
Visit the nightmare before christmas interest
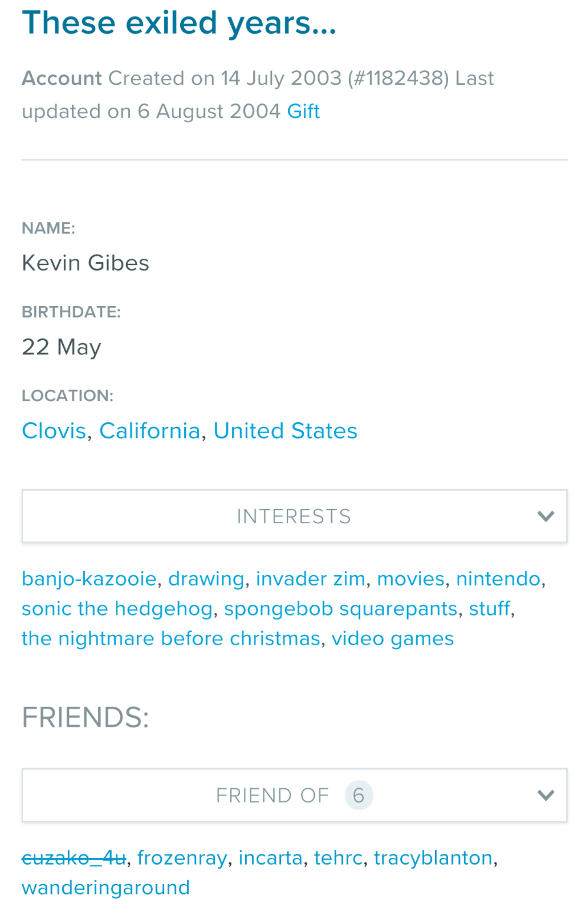click(x=171, y=638)
